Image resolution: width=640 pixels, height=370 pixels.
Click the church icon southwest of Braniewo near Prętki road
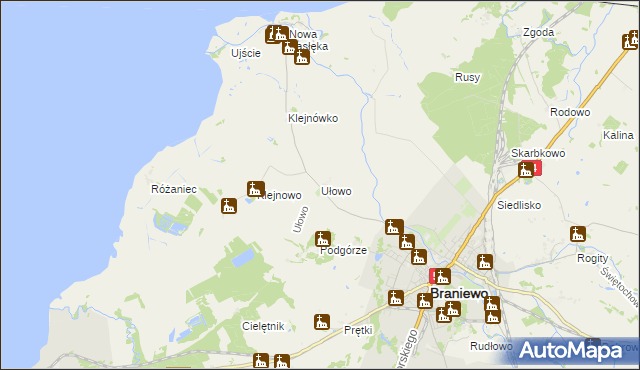[396, 298]
